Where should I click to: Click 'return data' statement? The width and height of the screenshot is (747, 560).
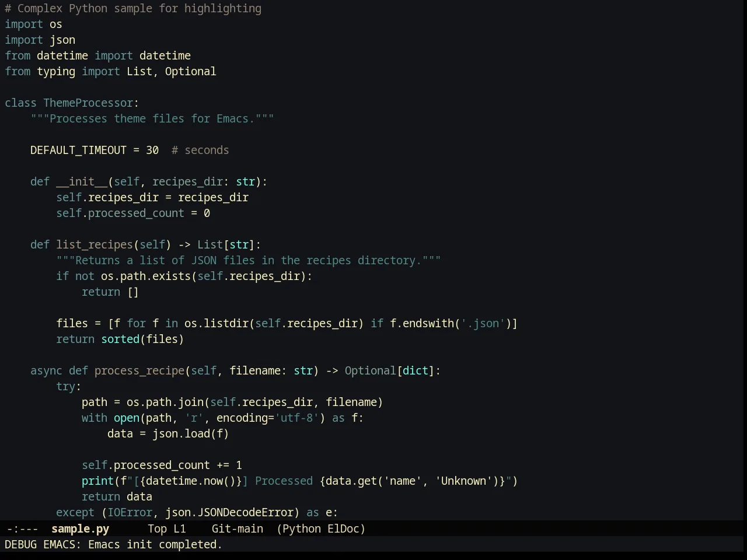click(x=117, y=497)
